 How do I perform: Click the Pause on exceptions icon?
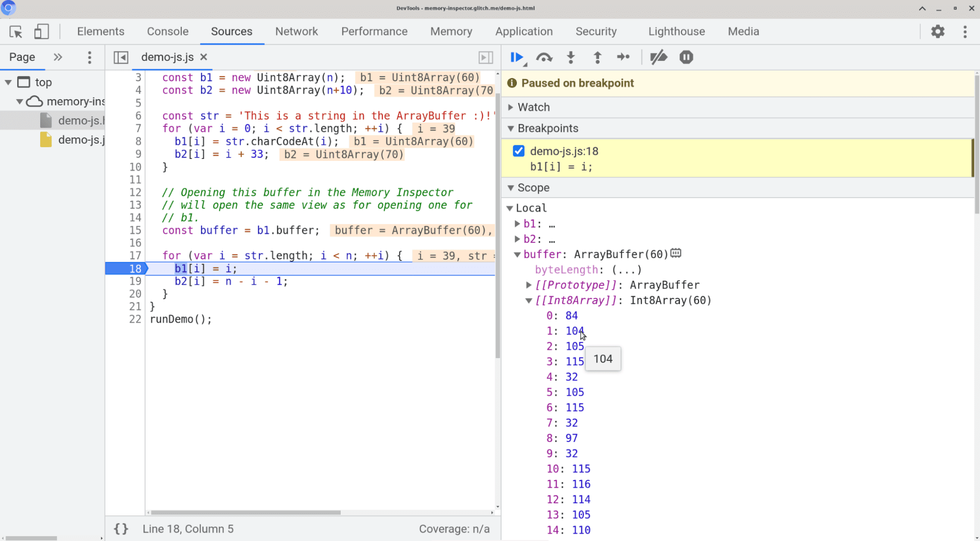pos(686,57)
